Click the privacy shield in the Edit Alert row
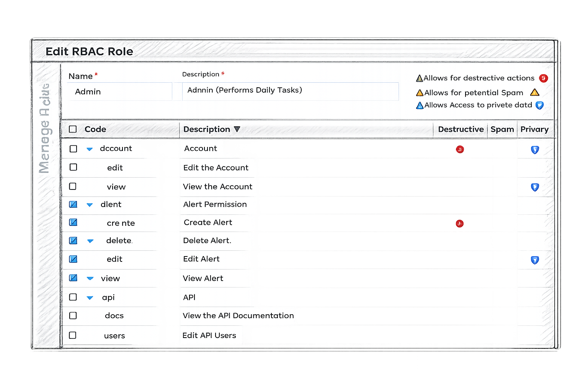The image size is (588, 392). 535,260
